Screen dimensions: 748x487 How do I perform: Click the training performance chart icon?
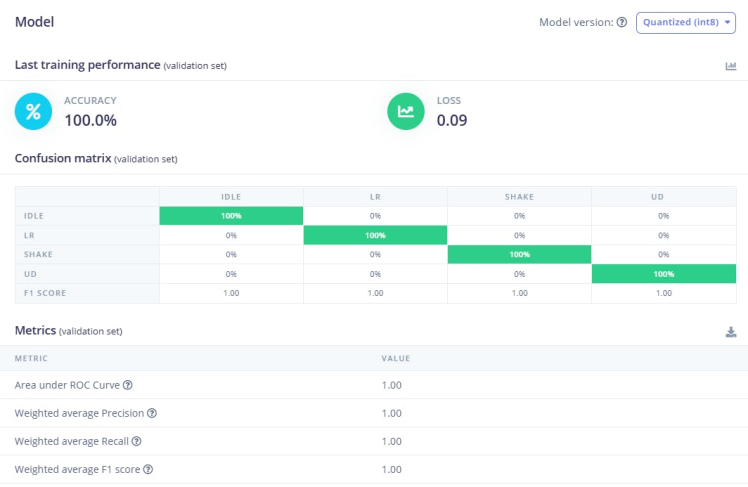(731, 66)
